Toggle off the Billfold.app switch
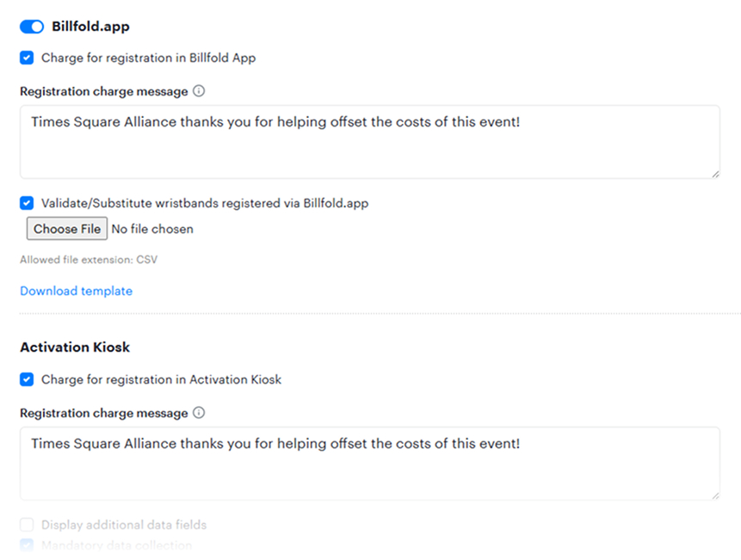Viewport: 741px width, 560px height. [x=31, y=26]
